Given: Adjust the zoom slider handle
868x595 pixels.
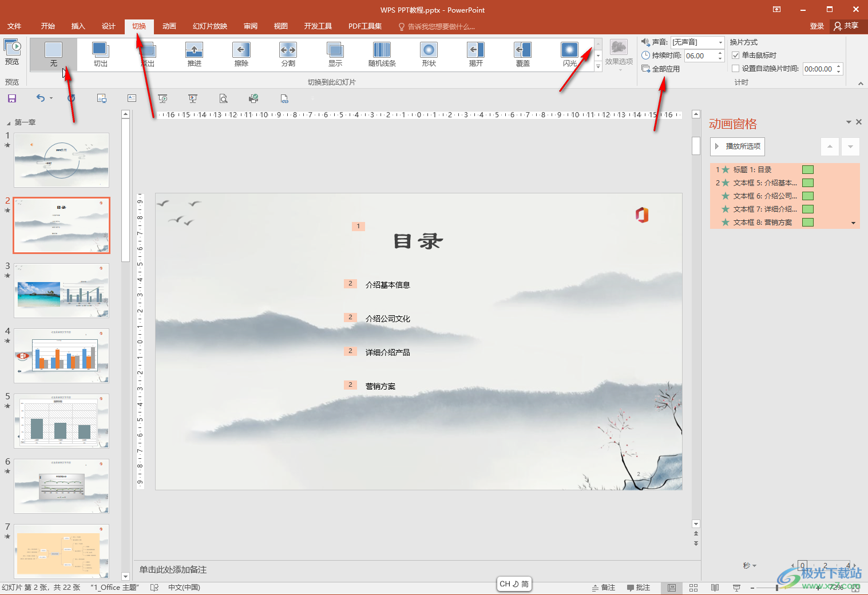Looking at the screenshot, I should [777, 588].
